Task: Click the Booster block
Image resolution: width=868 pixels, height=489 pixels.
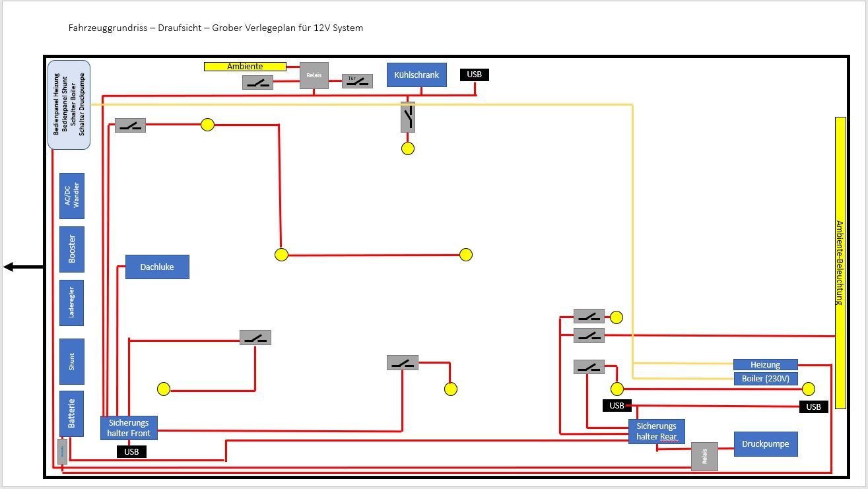Action: point(72,249)
